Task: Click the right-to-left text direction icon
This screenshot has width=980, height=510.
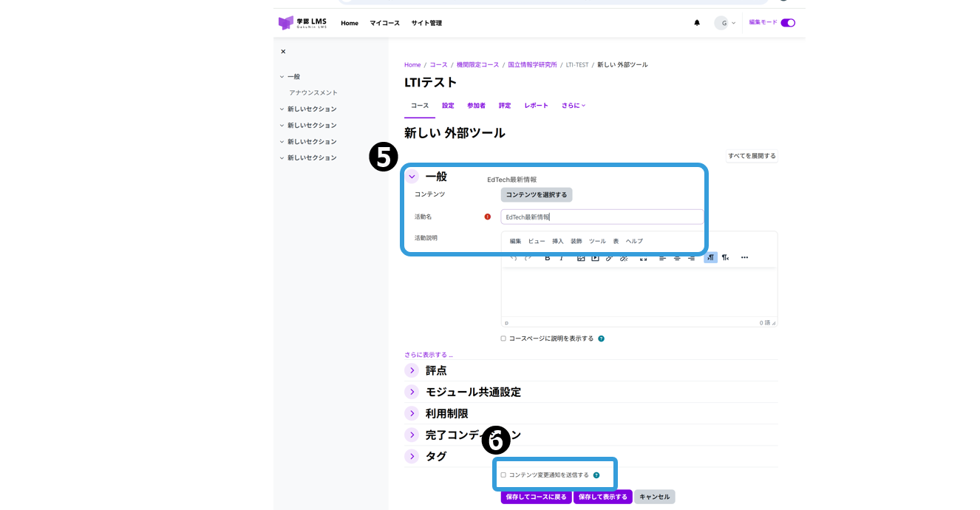Action: [x=725, y=257]
